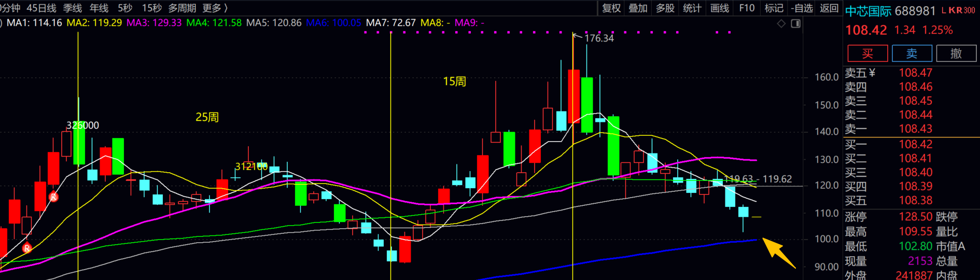This screenshot has width=980, height=280.
Task: Click the red 买 buy button
Action: click(867, 53)
